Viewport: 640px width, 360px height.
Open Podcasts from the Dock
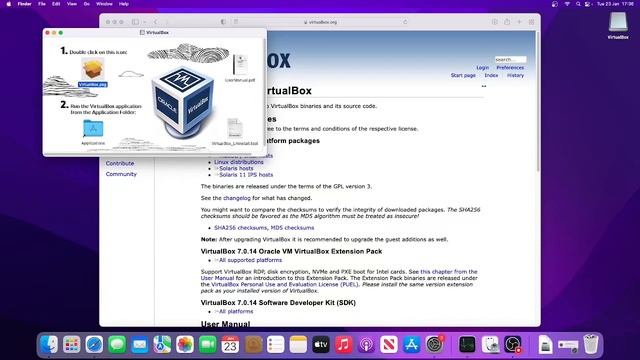[x=366, y=344]
